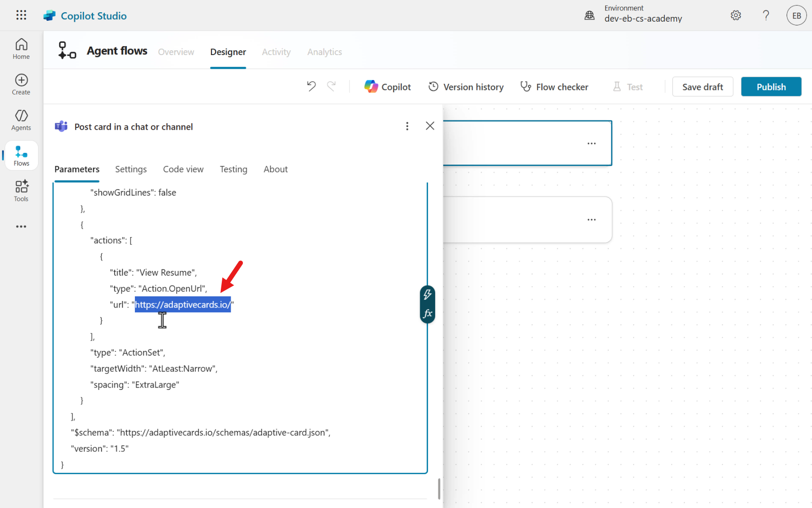This screenshot has width=812, height=508.
Task: Click the undo arrow in toolbar
Action: 311,87
